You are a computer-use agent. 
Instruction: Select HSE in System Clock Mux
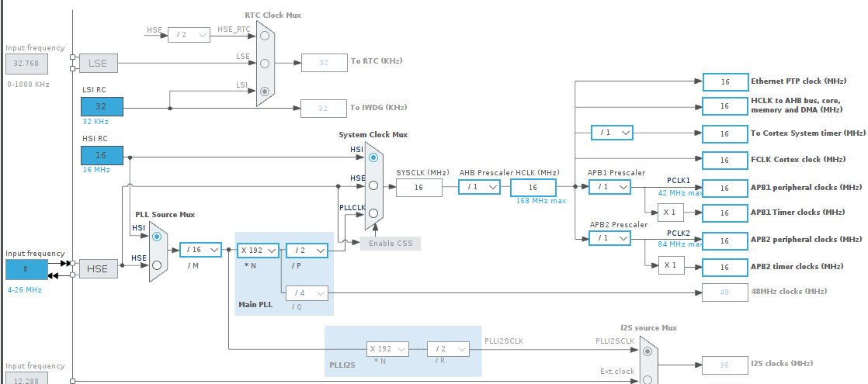tap(374, 185)
